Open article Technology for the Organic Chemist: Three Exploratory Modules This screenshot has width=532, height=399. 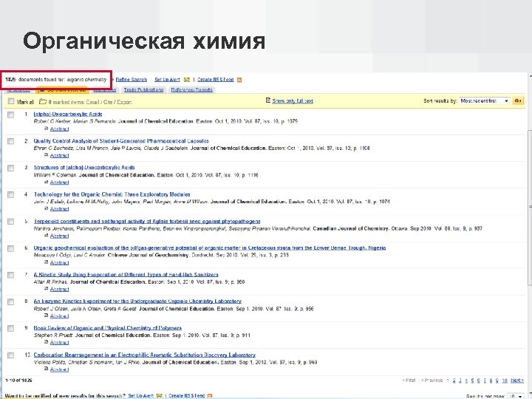pos(112,194)
